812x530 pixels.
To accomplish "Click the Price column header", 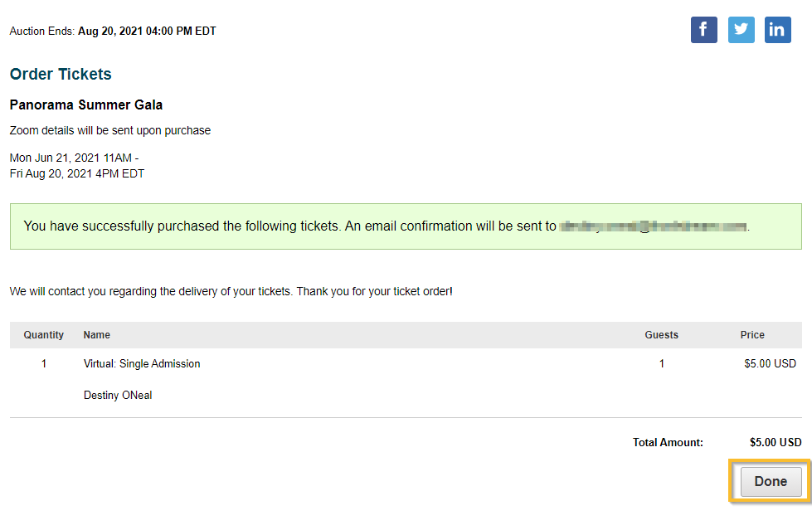I will point(752,335).
